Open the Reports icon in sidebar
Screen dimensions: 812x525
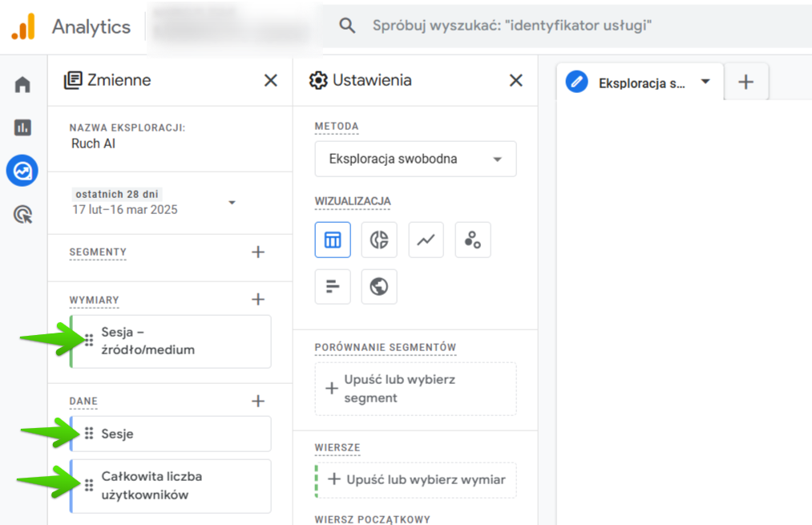[x=22, y=127]
